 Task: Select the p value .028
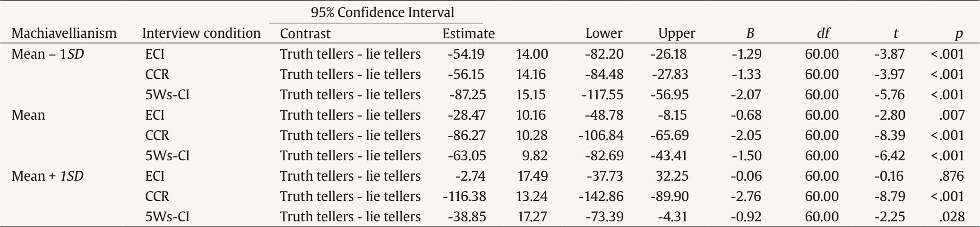952,217
